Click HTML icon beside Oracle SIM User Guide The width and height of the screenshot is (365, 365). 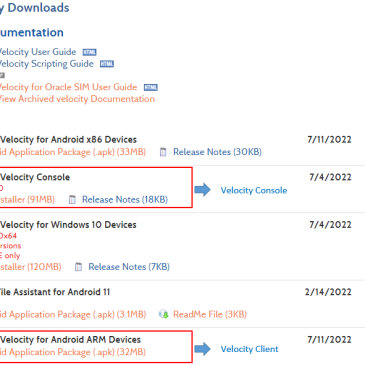(x=151, y=87)
